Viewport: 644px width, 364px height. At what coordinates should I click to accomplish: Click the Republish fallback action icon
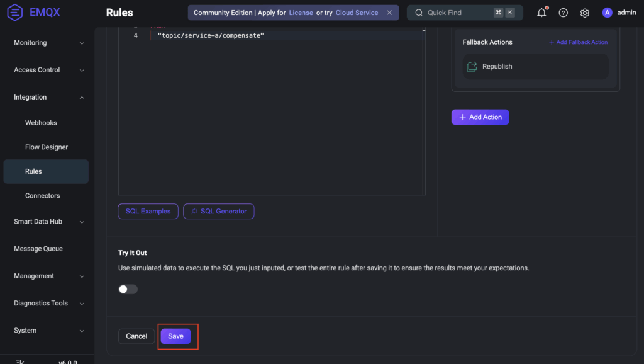(x=472, y=67)
